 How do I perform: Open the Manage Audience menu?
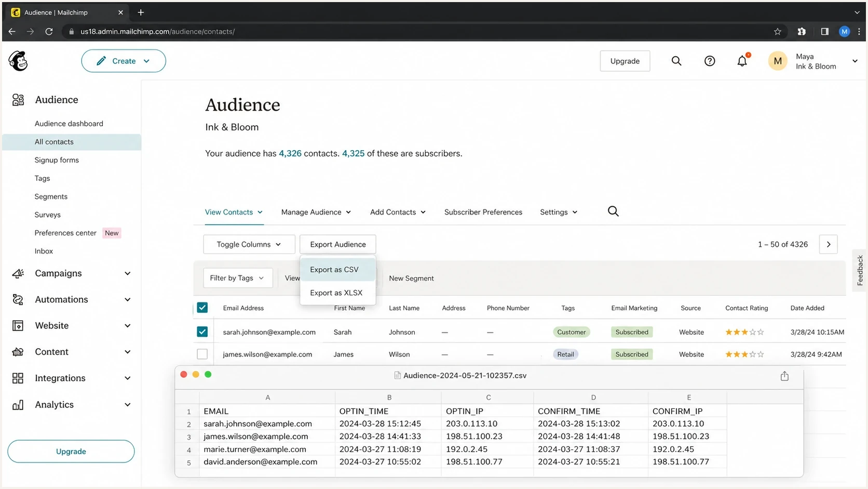coord(316,212)
